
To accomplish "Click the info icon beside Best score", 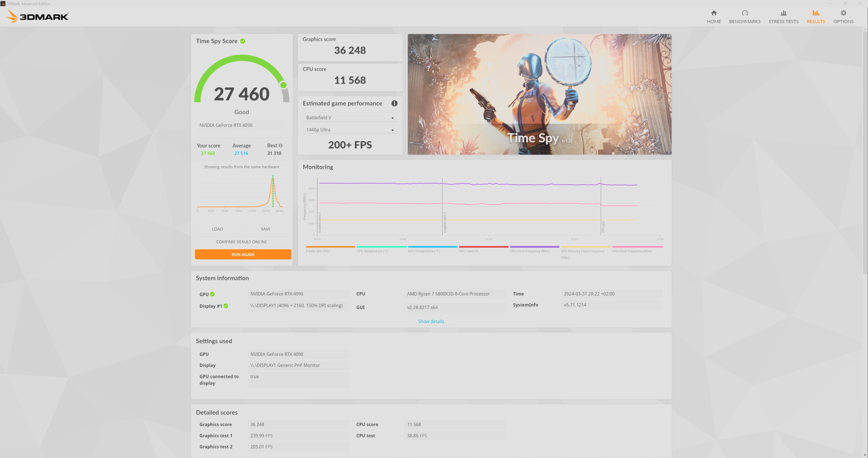I will tap(281, 146).
